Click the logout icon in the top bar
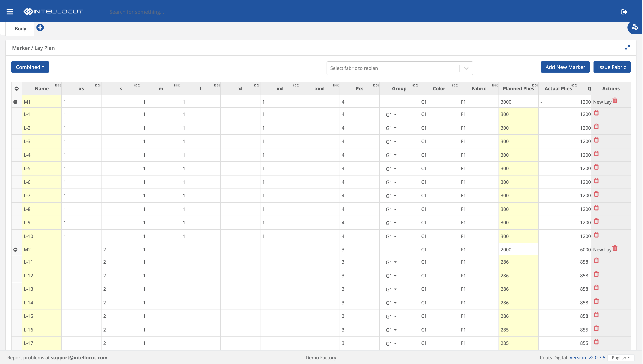Viewport: 643px width, 364px height. (x=624, y=12)
